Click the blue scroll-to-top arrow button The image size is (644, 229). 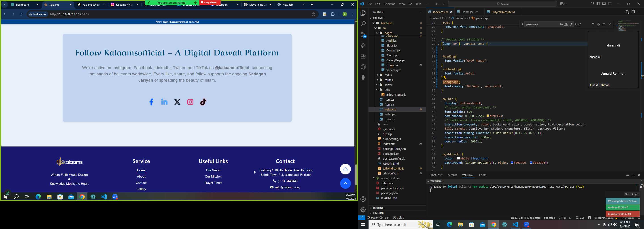[x=345, y=184]
